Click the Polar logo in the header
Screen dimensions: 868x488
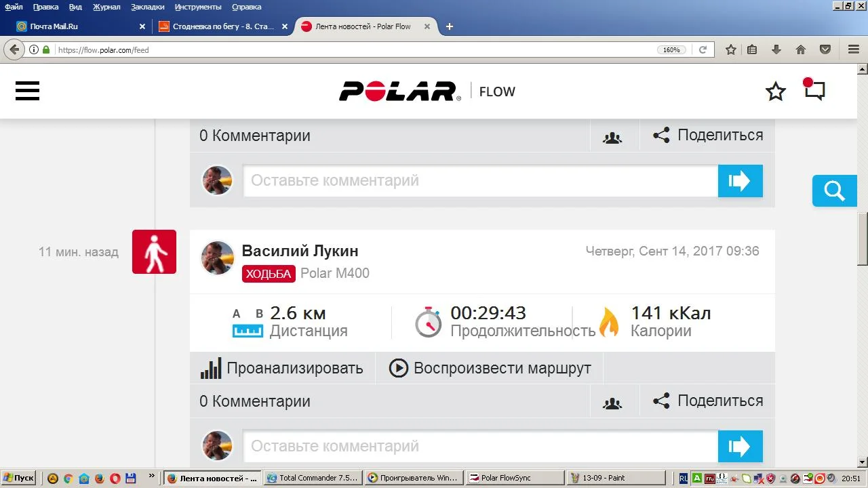pos(400,91)
